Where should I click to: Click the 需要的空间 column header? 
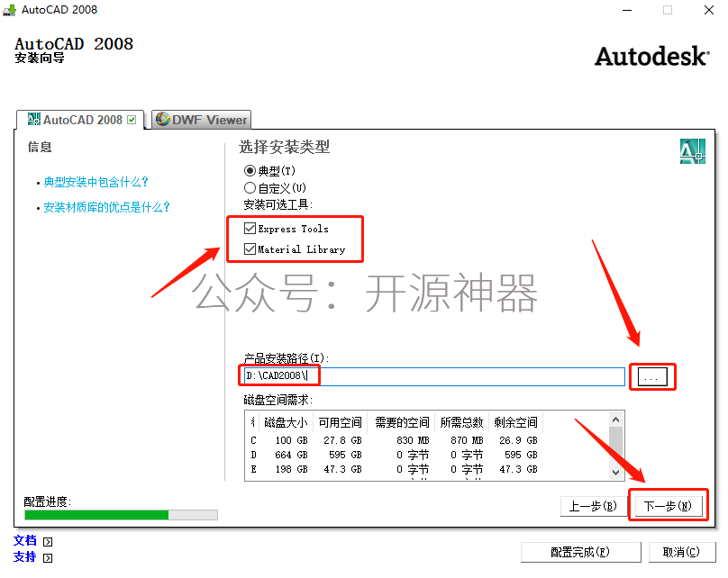click(401, 422)
